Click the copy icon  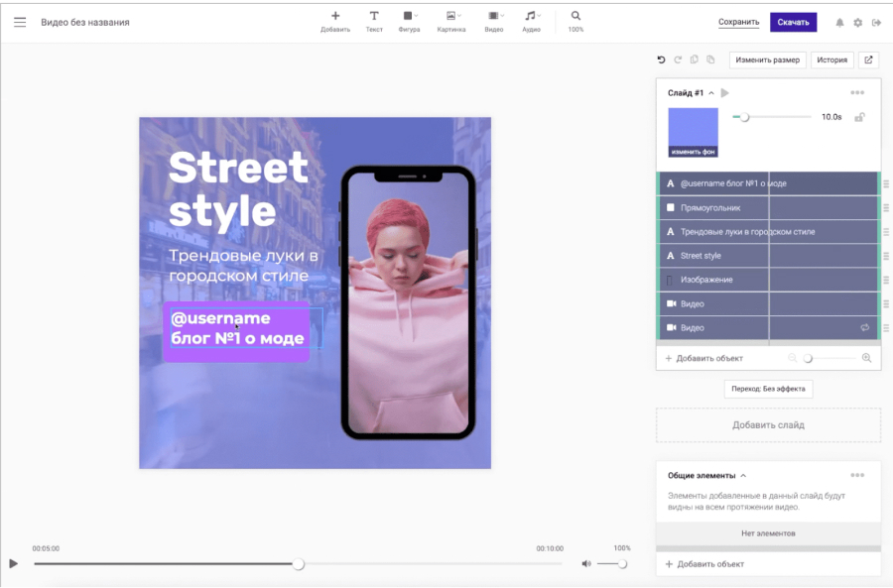tap(695, 59)
